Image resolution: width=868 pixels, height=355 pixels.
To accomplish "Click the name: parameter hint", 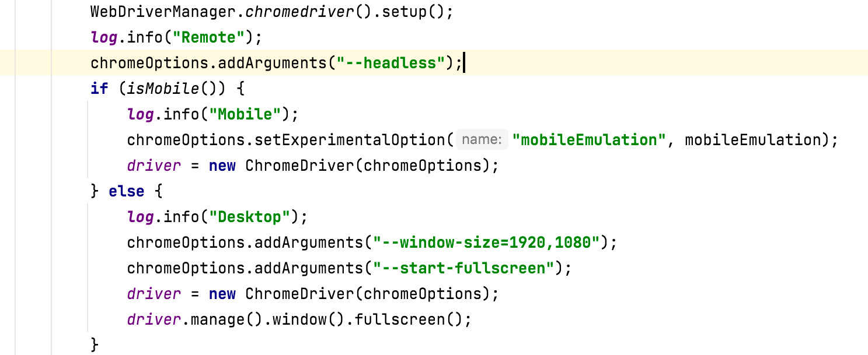I will click(482, 140).
